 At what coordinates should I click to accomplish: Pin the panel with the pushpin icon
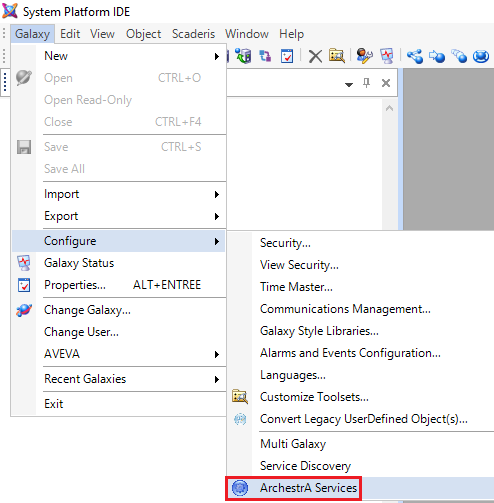(366, 83)
